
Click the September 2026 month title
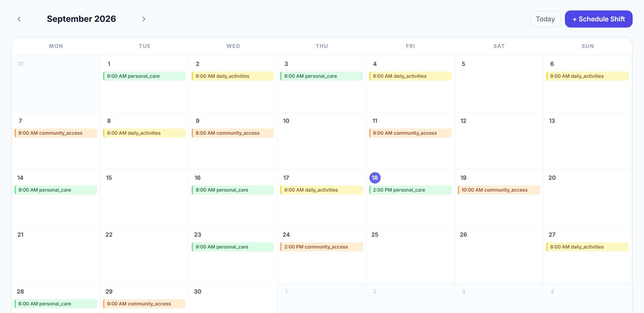point(81,19)
